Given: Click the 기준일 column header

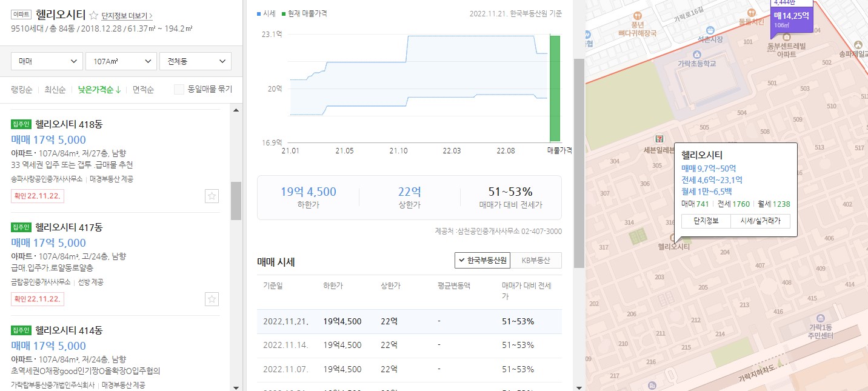Looking at the screenshot, I should [x=273, y=286].
